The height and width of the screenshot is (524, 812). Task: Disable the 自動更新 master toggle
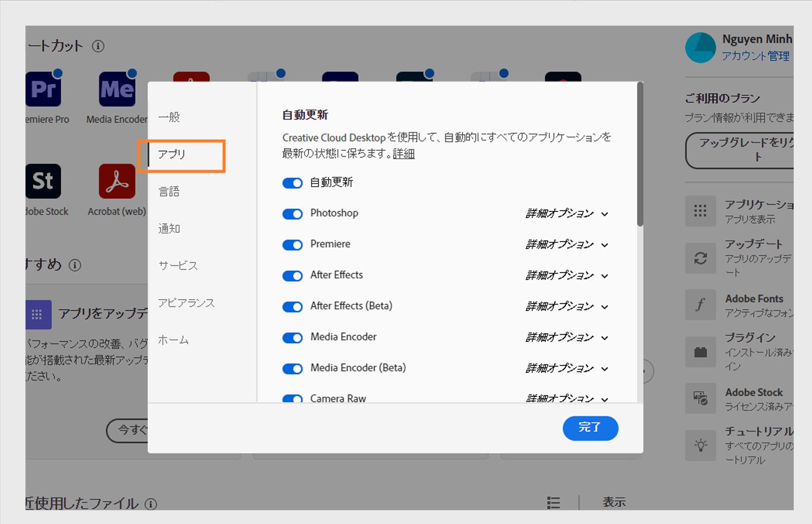(292, 183)
